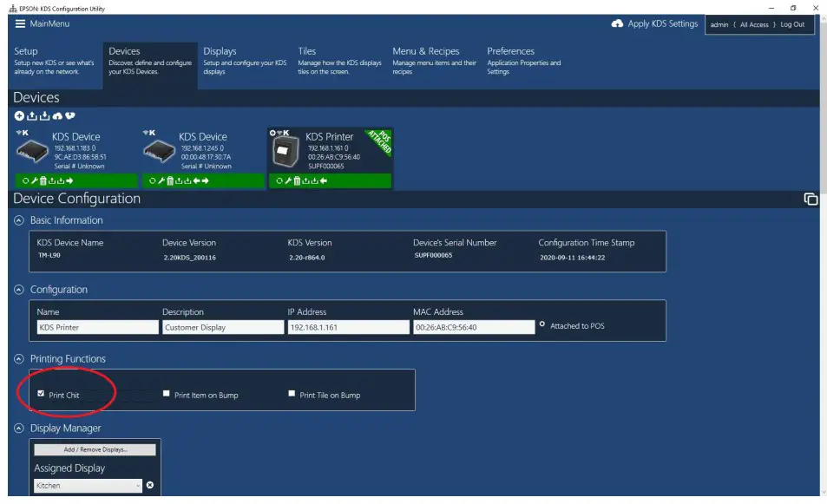Select the KDS Printer device thumbnail
This screenshot has width=827, height=504.
pos(286,150)
